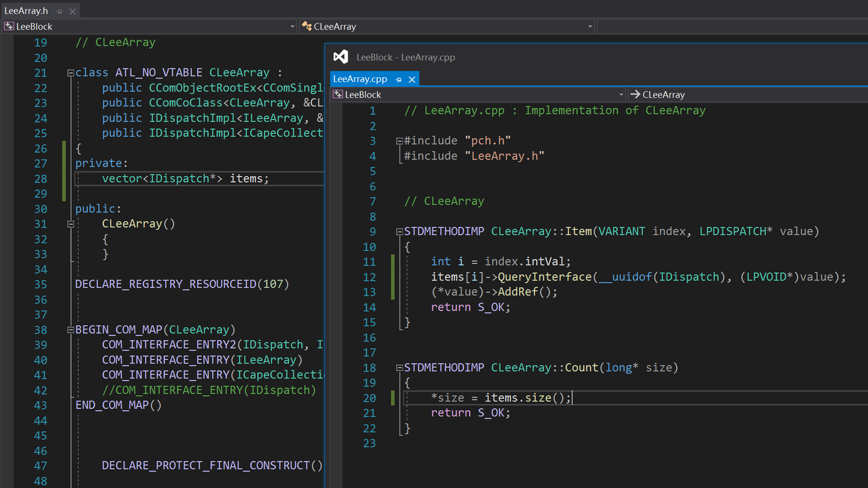Screen dimensions: 868x488
Task: Close the LeeArray.h tab
Action: tap(72, 11)
